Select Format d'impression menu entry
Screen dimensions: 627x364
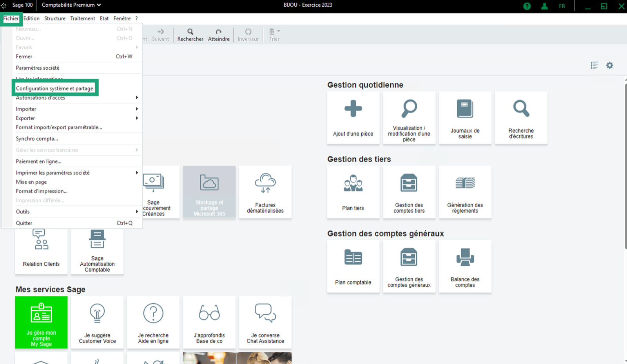pyautogui.click(x=77, y=191)
